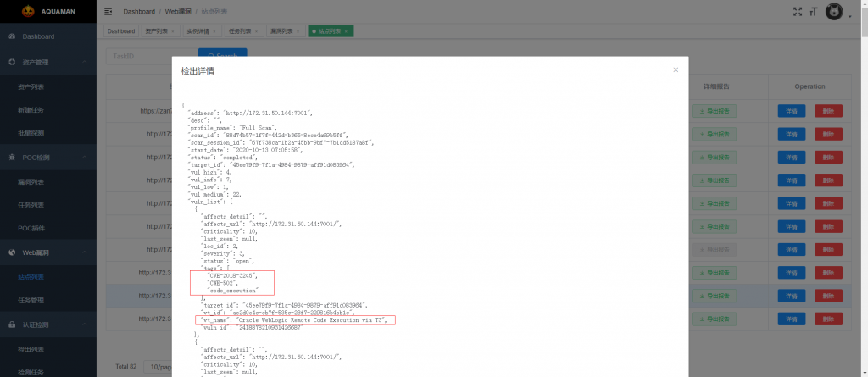Click the 资产管理 plus-circle icon

click(x=12, y=63)
